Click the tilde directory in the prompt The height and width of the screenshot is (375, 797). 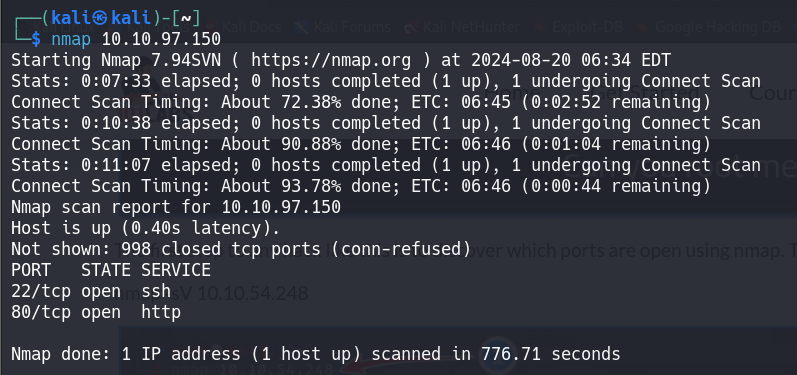[187, 18]
